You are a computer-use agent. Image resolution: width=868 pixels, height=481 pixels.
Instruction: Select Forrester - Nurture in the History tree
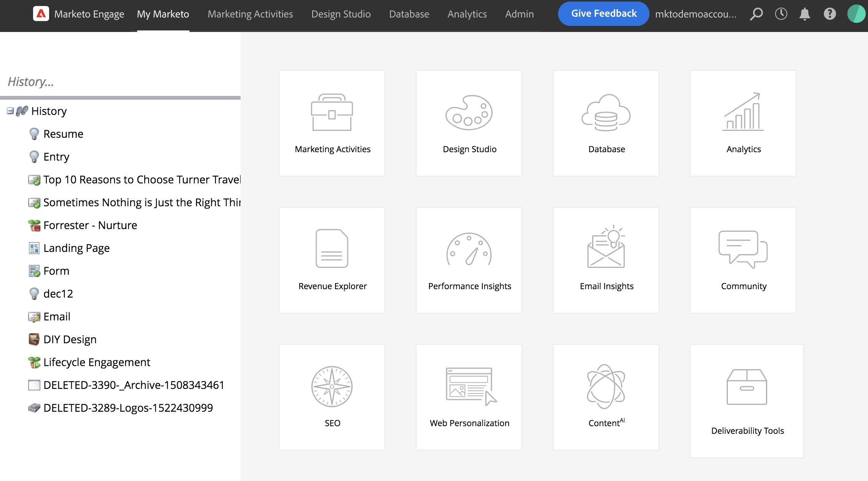90,225
